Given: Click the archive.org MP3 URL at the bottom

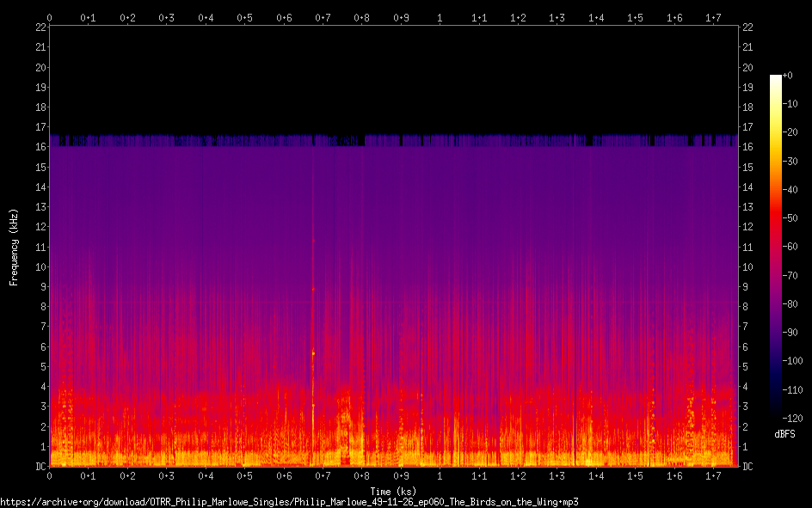Looking at the screenshot, I should tap(289, 501).
